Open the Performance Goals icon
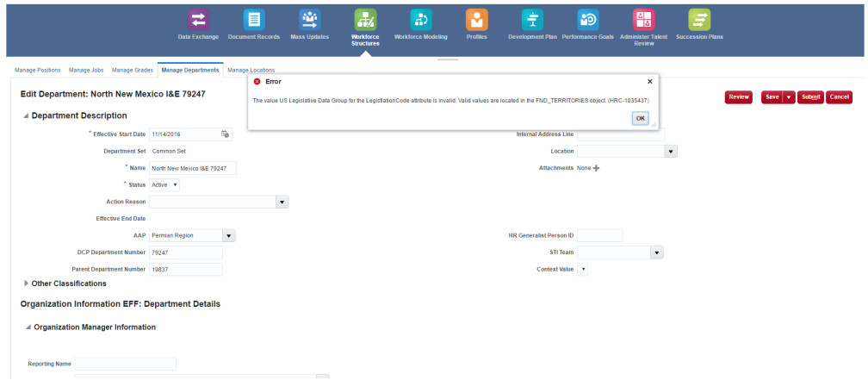Image resolution: width=868 pixels, height=380 pixels. point(588,20)
